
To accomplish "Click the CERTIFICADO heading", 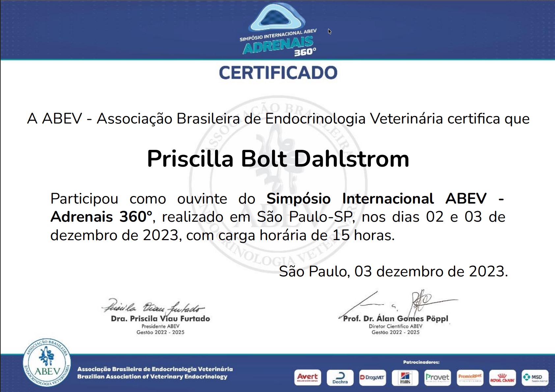I will click(x=278, y=73).
